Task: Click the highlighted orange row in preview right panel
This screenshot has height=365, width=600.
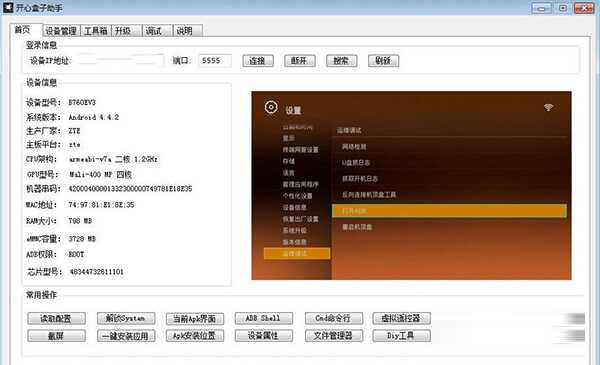Action: [x=449, y=211]
